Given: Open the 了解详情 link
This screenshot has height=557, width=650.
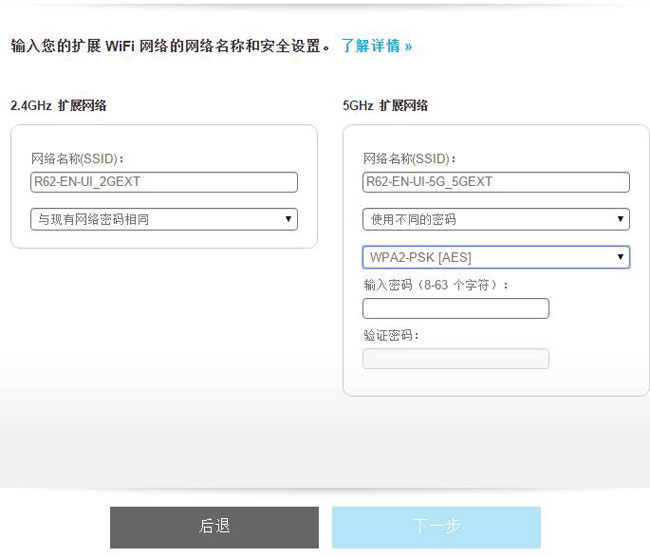Looking at the screenshot, I should click(x=376, y=46).
